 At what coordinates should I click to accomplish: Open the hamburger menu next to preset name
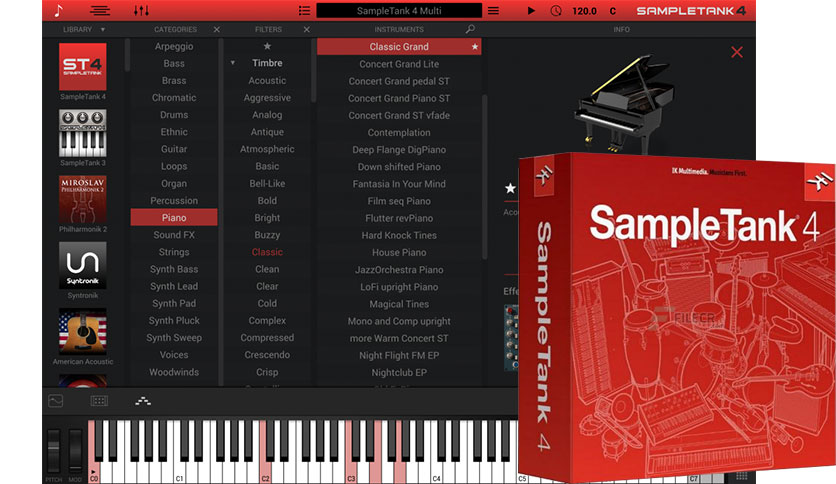494,10
